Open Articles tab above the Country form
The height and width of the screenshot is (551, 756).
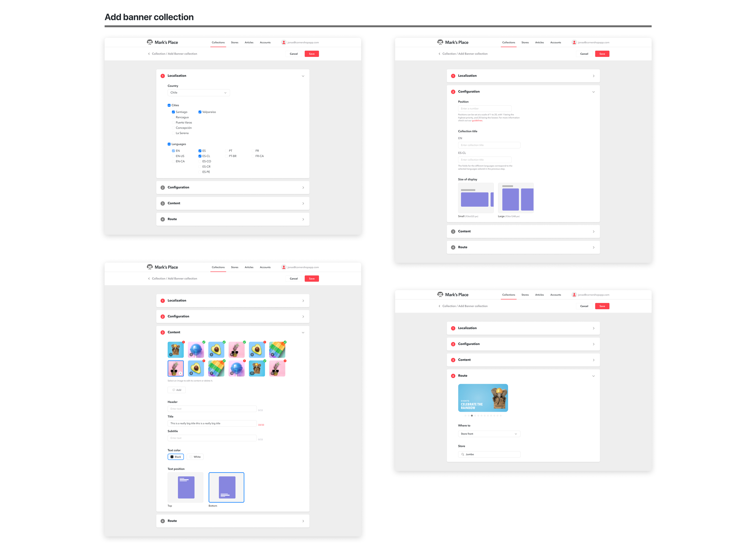tap(249, 43)
